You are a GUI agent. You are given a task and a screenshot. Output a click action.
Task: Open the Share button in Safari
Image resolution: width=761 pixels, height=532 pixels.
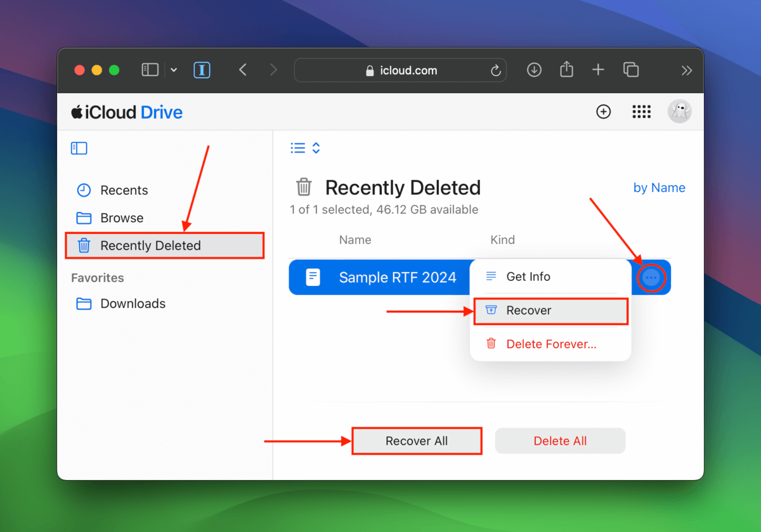[566, 70]
